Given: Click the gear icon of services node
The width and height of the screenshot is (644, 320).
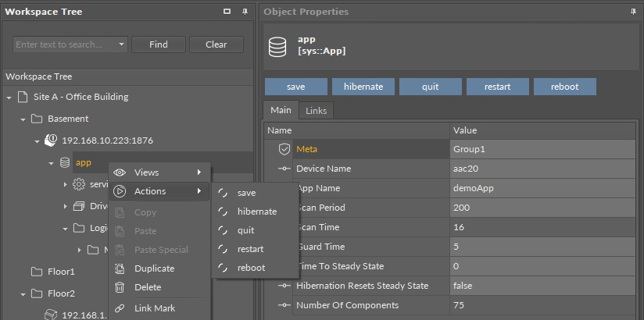Looking at the screenshot, I should click(x=78, y=184).
